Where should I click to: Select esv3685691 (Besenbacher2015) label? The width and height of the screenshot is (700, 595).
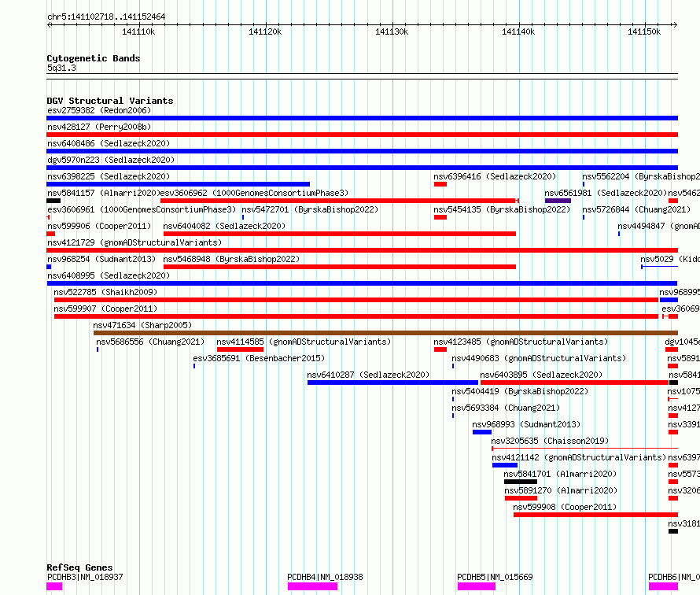(259, 358)
